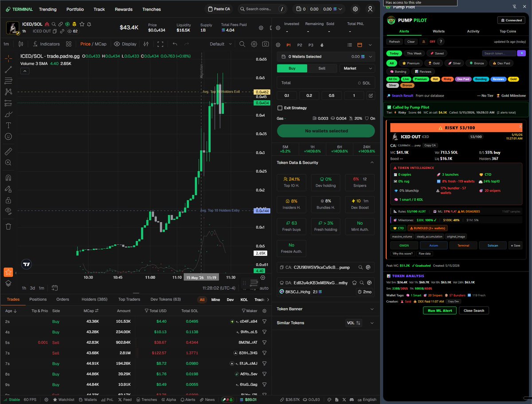Select the zoom-in magnifier tool on chart sidebar
This screenshot has height=404, width=532.
[x=8, y=163]
